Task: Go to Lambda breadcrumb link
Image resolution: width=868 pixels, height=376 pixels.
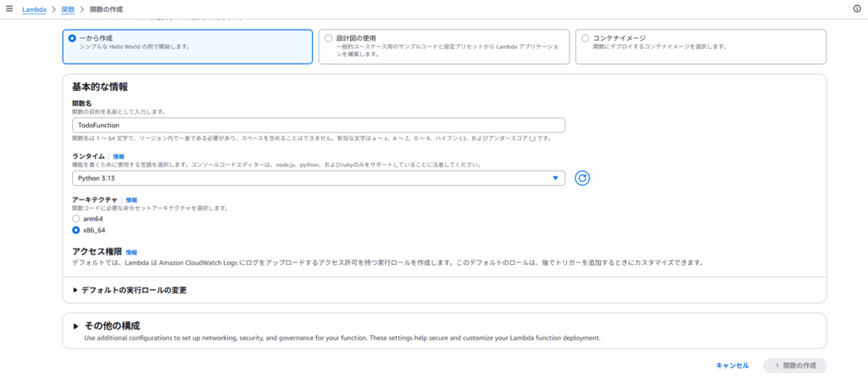Action: click(34, 8)
